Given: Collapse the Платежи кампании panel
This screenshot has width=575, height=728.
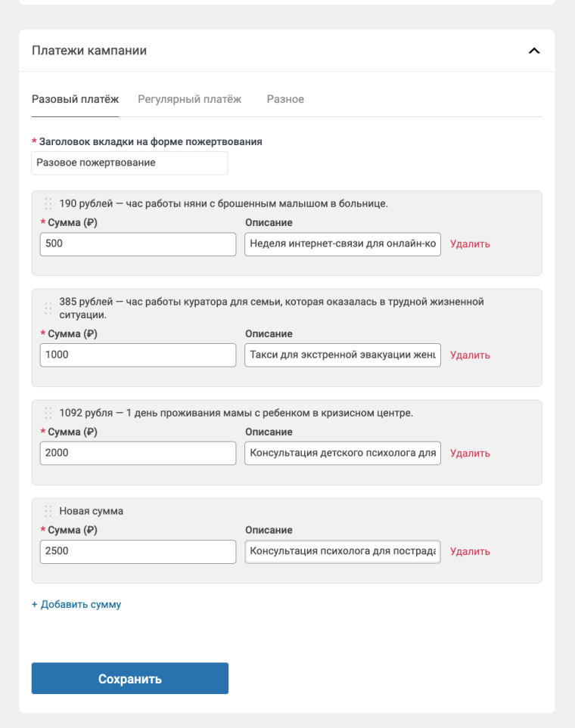Looking at the screenshot, I should [533, 51].
